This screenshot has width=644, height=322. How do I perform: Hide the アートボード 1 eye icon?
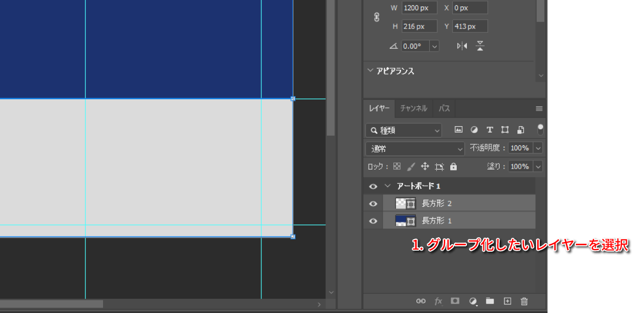(373, 186)
